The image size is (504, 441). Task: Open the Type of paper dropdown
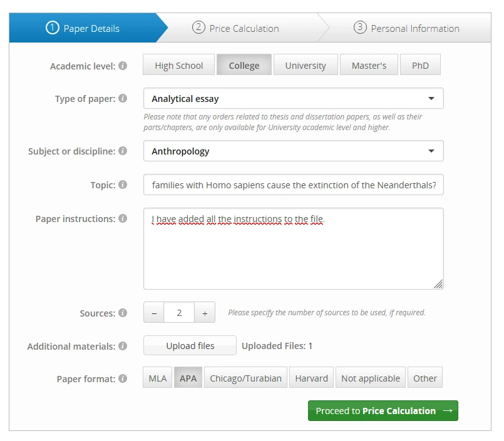[x=293, y=99]
